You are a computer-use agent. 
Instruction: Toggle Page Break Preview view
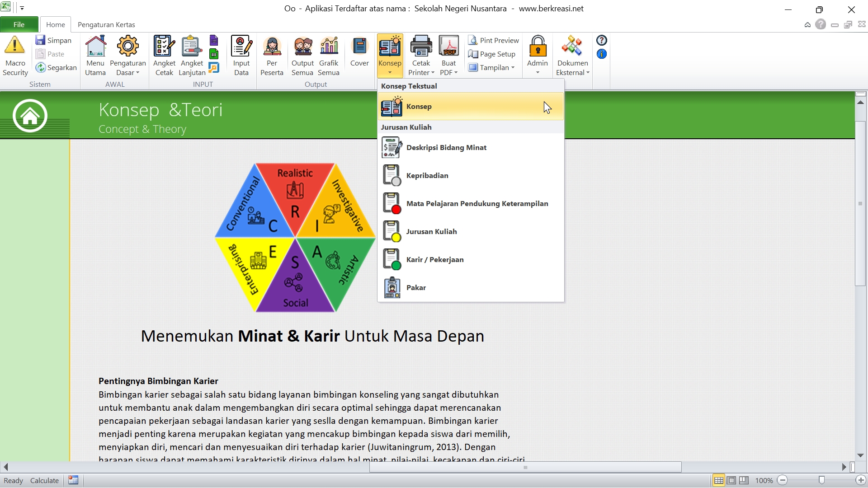[x=744, y=480]
